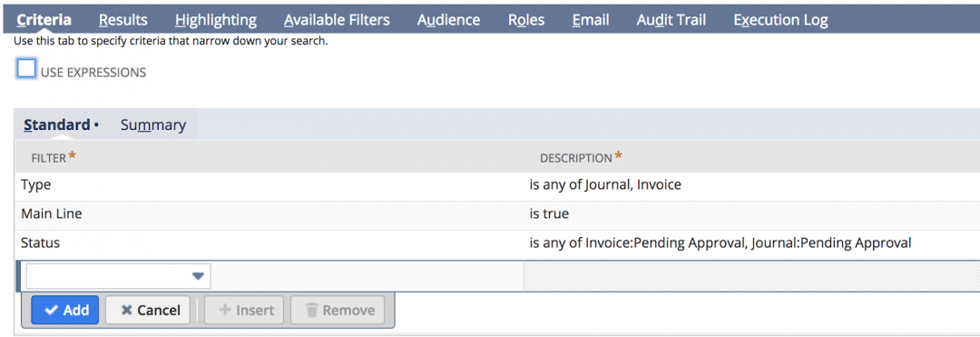Viewport: 980px width, 337px height.
Task: Click the checkmark icon on Add button
Action: 51,311
